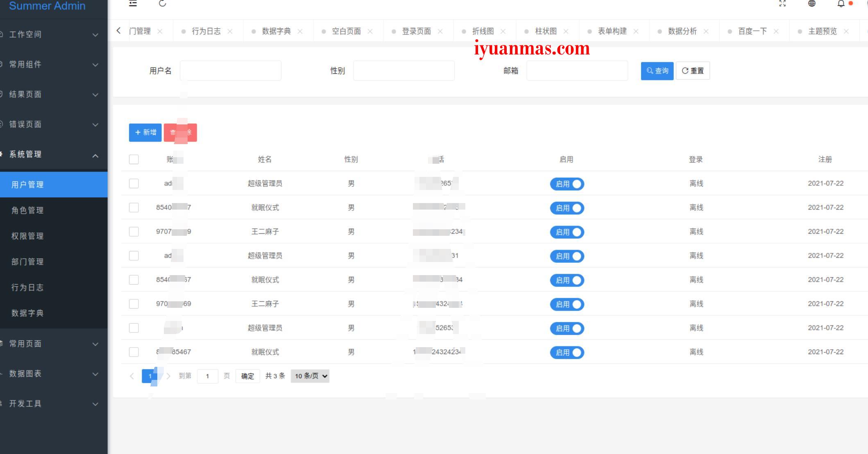This screenshot has height=454, width=868.
Task: Expand the 数据图表 sidebar menu
Action: 54,373
